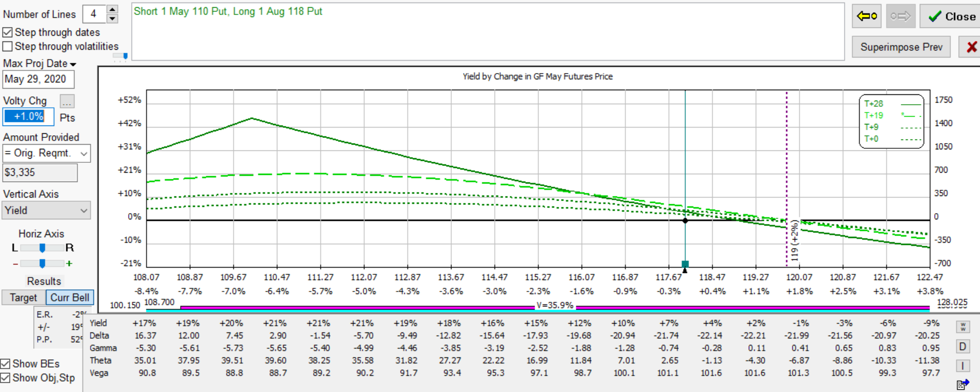This screenshot has height=392, width=980.
Task: Click the grayed-out forward arrow button
Action: 901,16
